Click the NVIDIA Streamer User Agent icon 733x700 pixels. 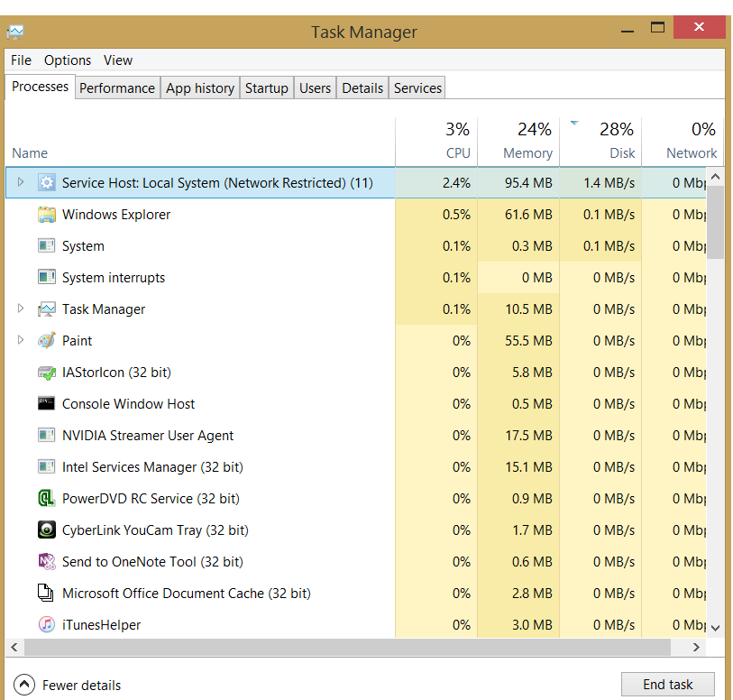pyautogui.click(x=46, y=436)
